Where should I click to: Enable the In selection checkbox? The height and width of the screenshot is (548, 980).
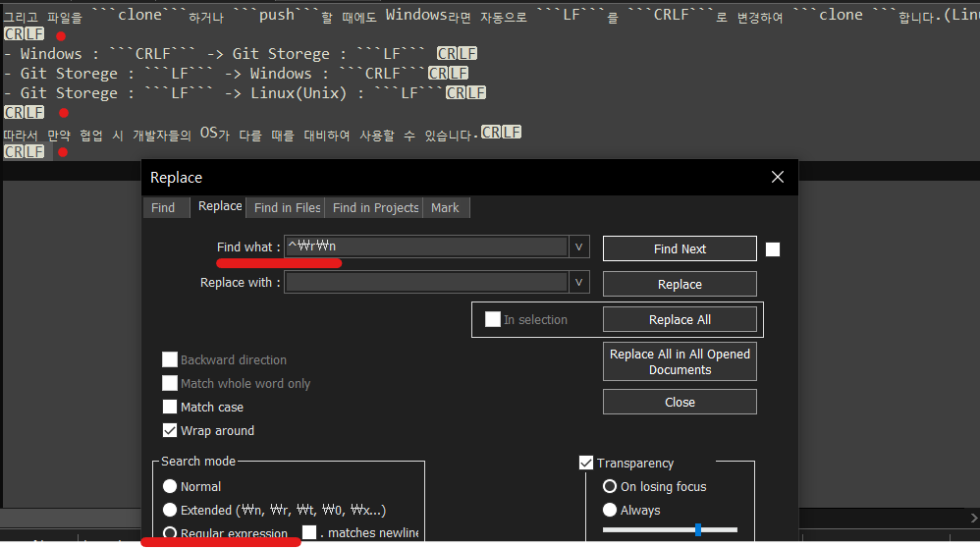(x=493, y=319)
